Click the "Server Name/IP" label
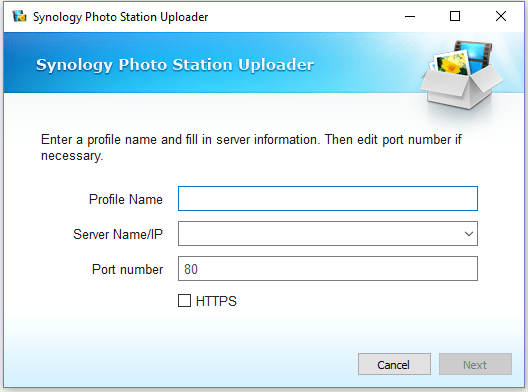The height and width of the screenshot is (392, 528). click(x=118, y=234)
